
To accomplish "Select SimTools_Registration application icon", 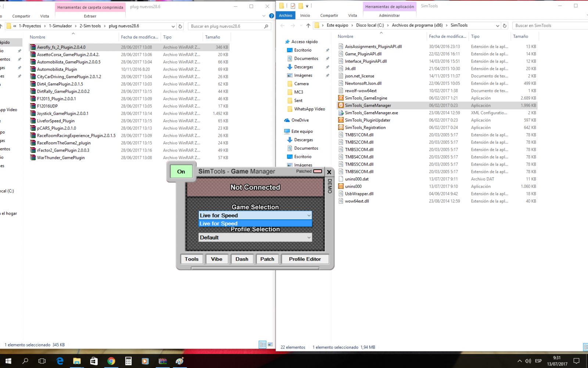I will [341, 127].
